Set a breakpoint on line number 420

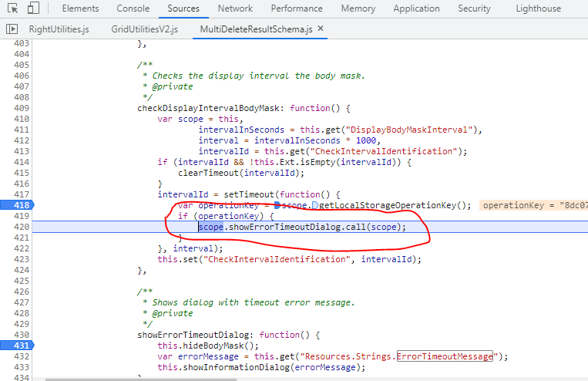pos(22,227)
